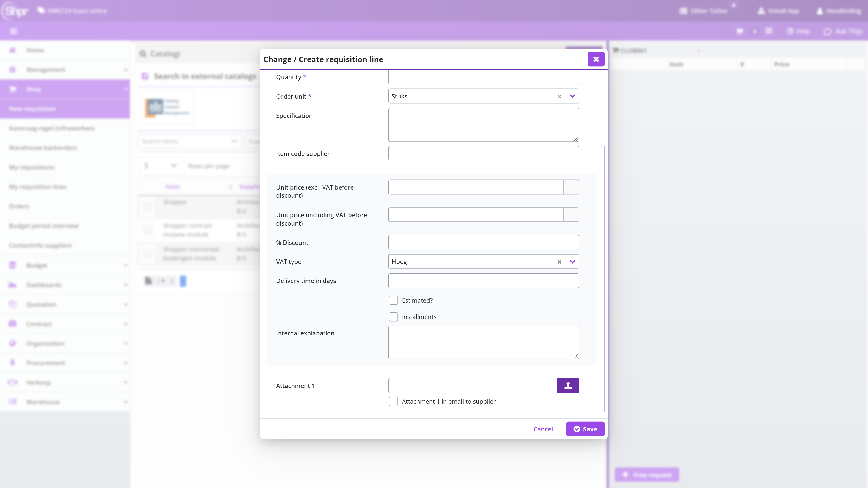The height and width of the screenshot is (488, 868).
Task: Expand the Management sidebar menu
Action: coord(65,70)
